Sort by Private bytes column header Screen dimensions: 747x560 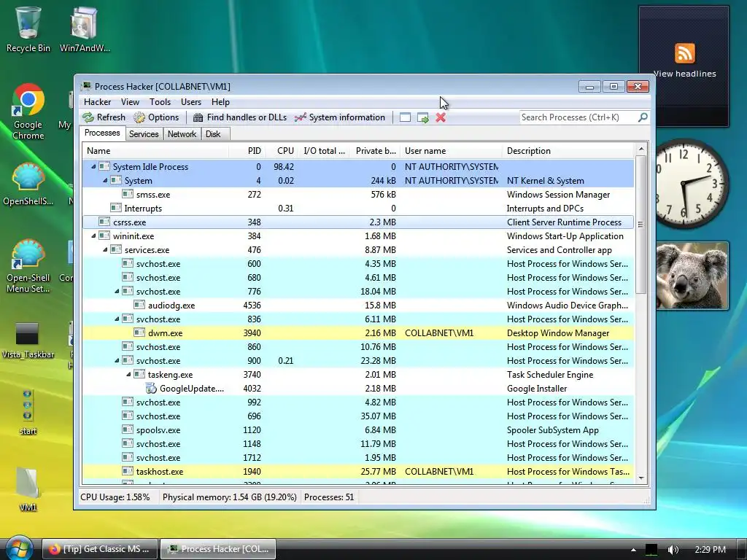373,150
